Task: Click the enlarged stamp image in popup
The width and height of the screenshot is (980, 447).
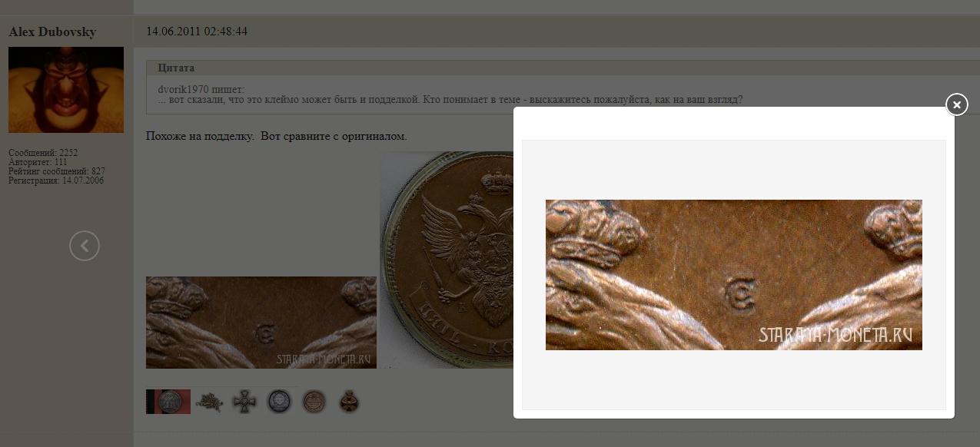Action: [734, 275]
